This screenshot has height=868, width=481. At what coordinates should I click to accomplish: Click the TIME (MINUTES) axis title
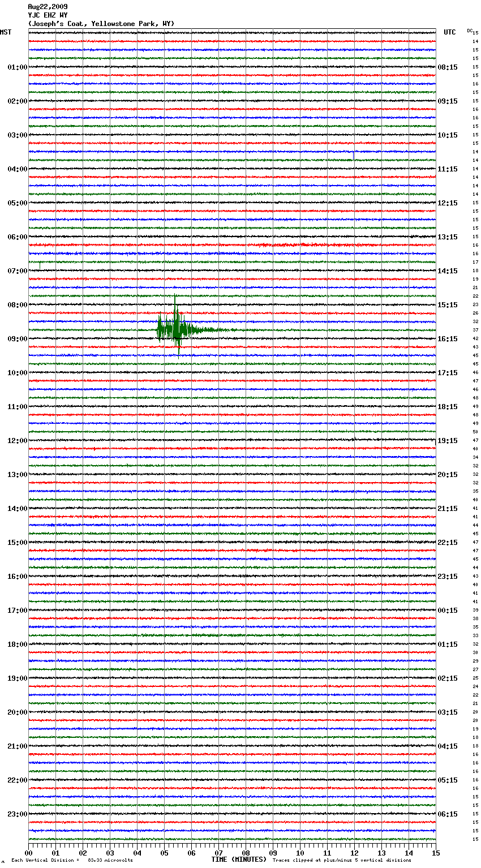[239, 860]
